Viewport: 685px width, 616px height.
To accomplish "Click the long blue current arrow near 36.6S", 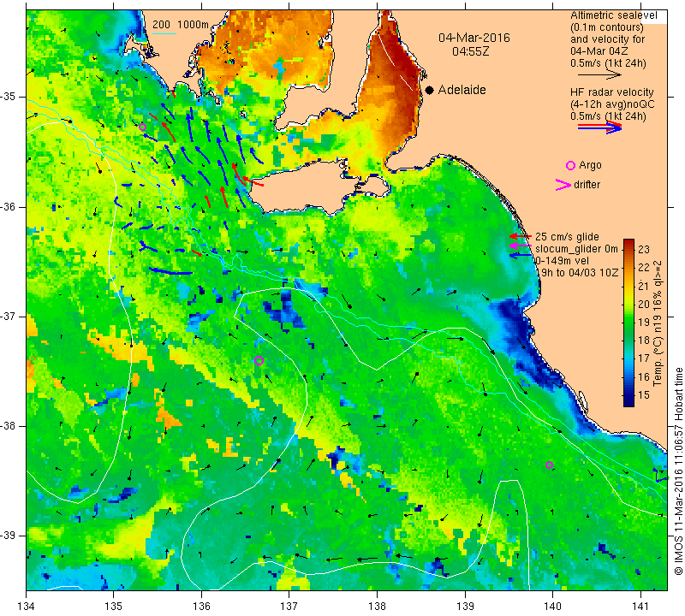I will [x=170, y=271].
